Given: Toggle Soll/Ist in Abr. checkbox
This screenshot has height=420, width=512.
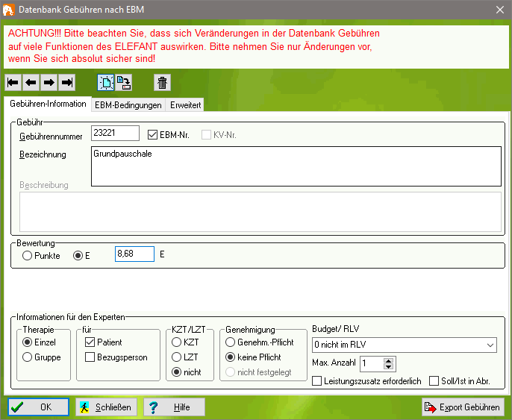Looking at the screenshot, I should click(434, 381).
